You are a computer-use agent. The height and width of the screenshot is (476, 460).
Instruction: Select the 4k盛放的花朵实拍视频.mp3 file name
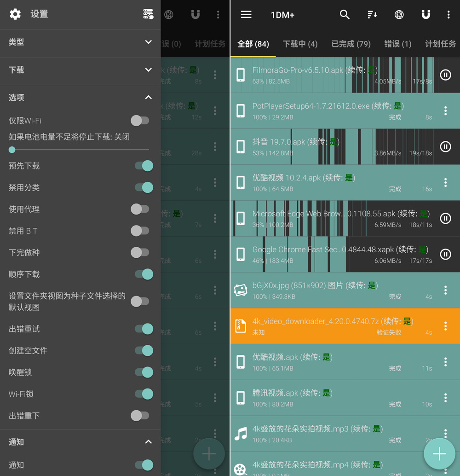coord(300,429)
